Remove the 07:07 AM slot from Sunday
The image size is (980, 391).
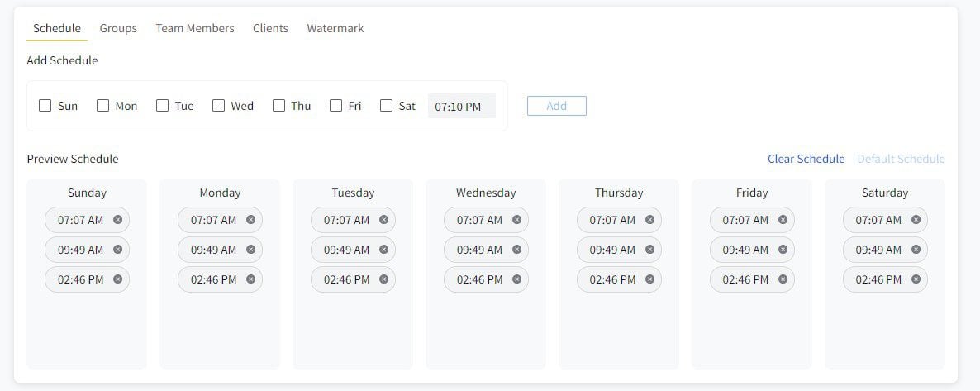point(117,220)
